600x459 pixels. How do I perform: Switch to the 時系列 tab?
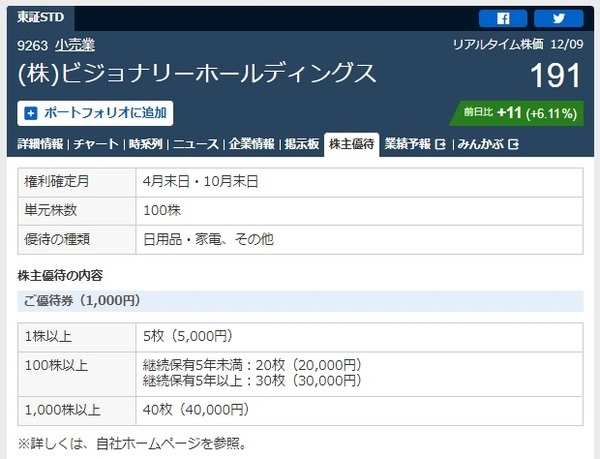tap(146, 144)
